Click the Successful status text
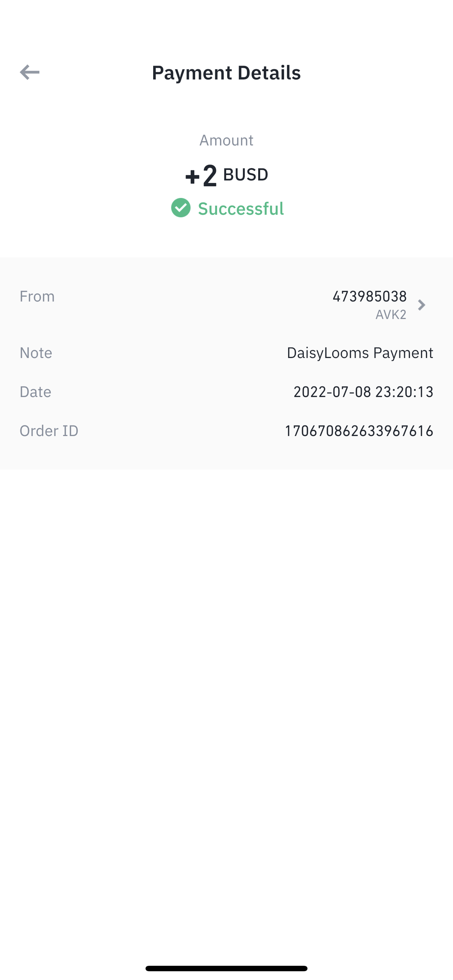 [x=241, y=209]
